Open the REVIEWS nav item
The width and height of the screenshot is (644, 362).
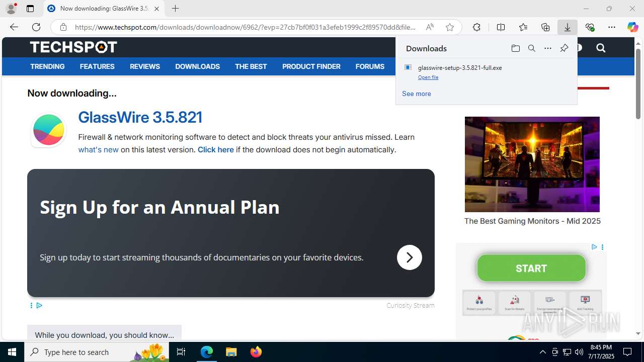click(x=145, y=66)
